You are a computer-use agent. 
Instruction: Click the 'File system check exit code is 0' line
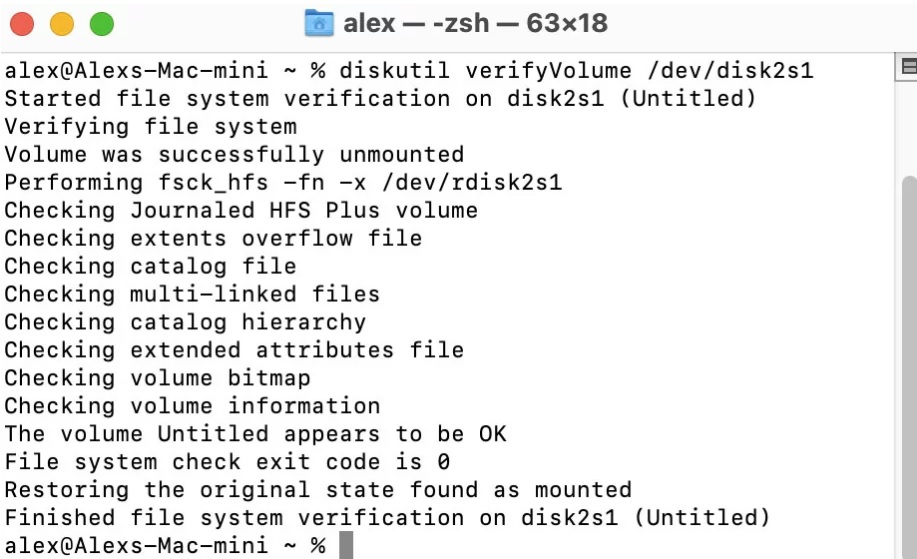coord(227,462)
